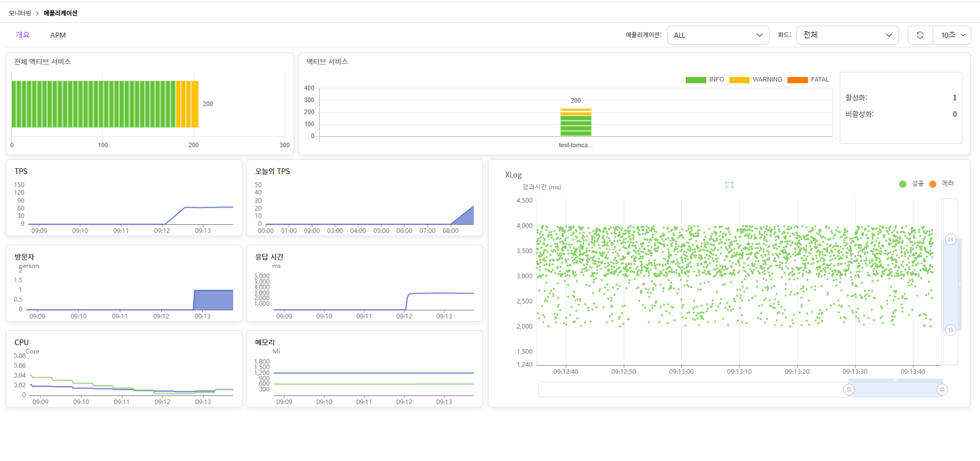Viewport: 980px width, 461px height.
Task: Click upper handle of XLog vertical range slider
Action: (950, 240)
